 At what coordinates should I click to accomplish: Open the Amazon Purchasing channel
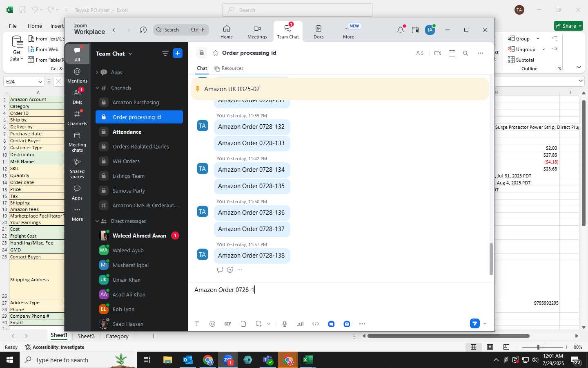(x=139, y=102)
